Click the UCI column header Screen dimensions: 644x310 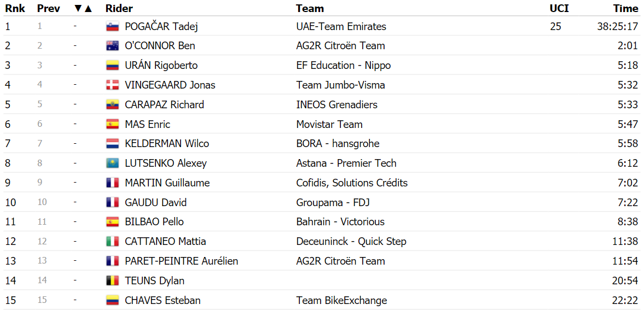coord(559,8)
